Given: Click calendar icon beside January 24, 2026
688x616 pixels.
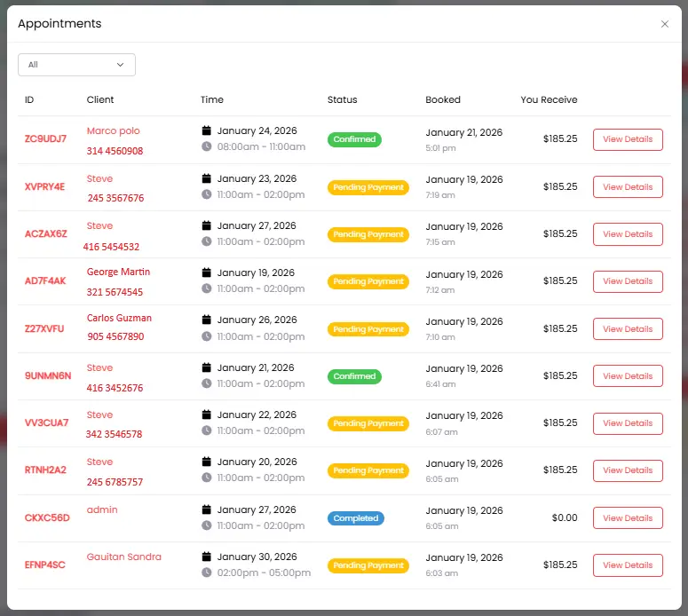Looking at the screenshot, I should click(x=207, y=131).
